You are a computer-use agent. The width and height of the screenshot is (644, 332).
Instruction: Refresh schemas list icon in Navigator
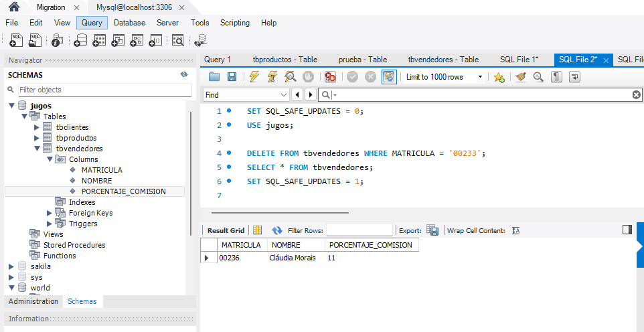click(184, 75)
